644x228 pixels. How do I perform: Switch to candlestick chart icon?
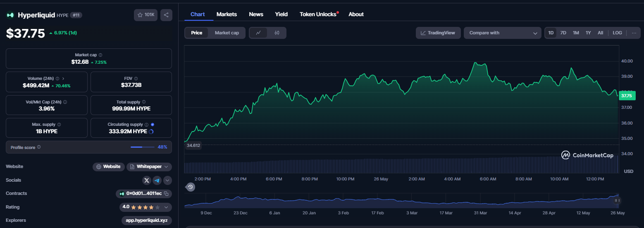click(277, 33)
